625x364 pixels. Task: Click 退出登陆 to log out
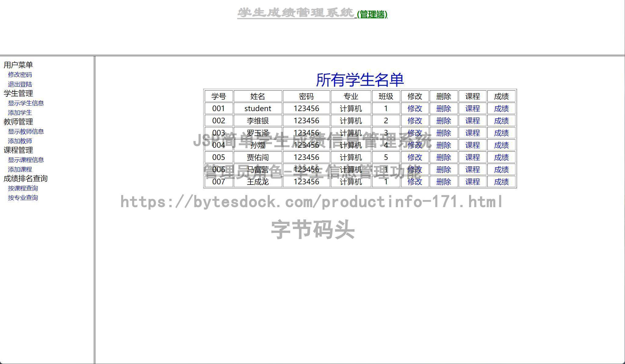(x=20, y=84)
